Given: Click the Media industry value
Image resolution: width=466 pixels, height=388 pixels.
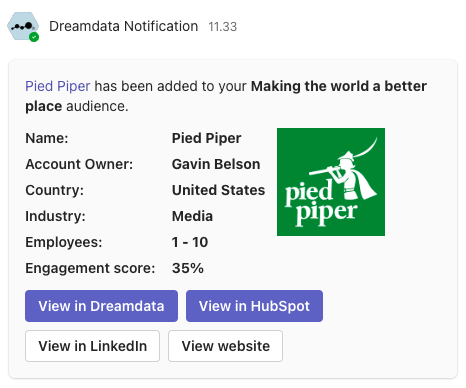Looking at the screenshot, I should click(x=192, y=216).
